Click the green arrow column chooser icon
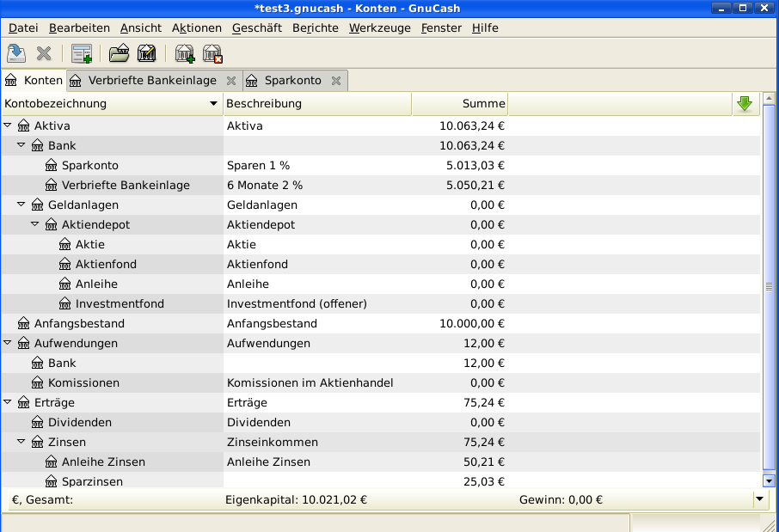This screenshot has height=532, width=779. pyautogui.click(x=745, y=104)
